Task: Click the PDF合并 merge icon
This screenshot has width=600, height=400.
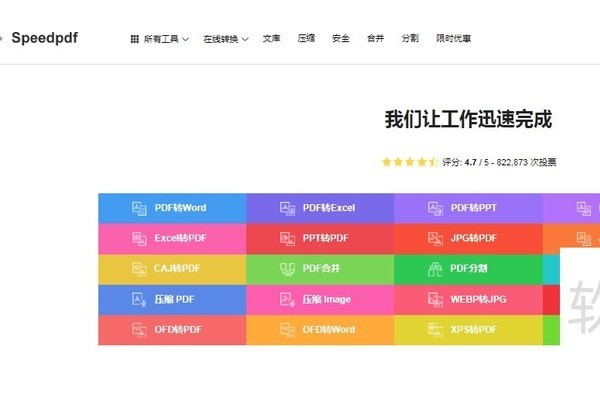Action: click(x=287, y=269)
